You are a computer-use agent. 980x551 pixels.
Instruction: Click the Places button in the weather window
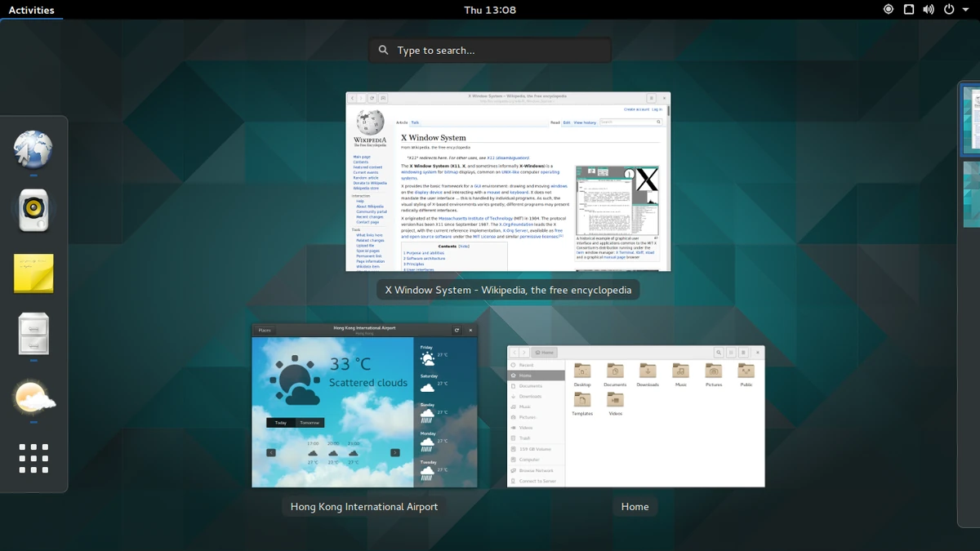click(x=264, y=330)
